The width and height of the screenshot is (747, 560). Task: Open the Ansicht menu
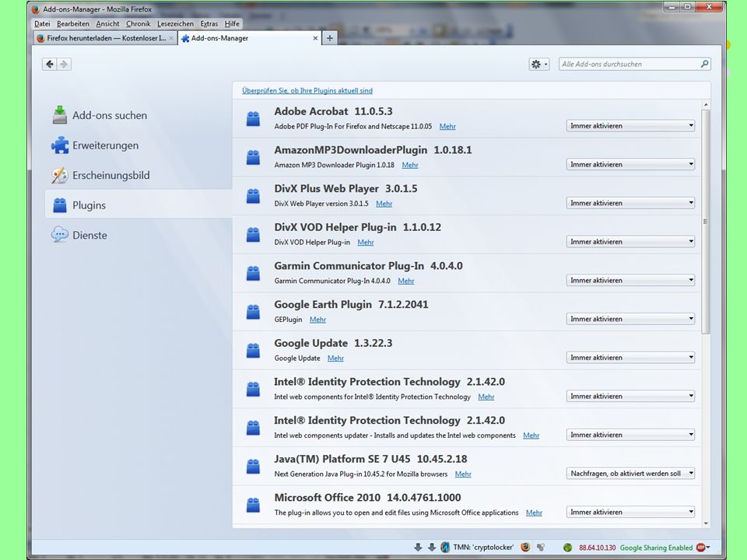click(x=107, y=24)
